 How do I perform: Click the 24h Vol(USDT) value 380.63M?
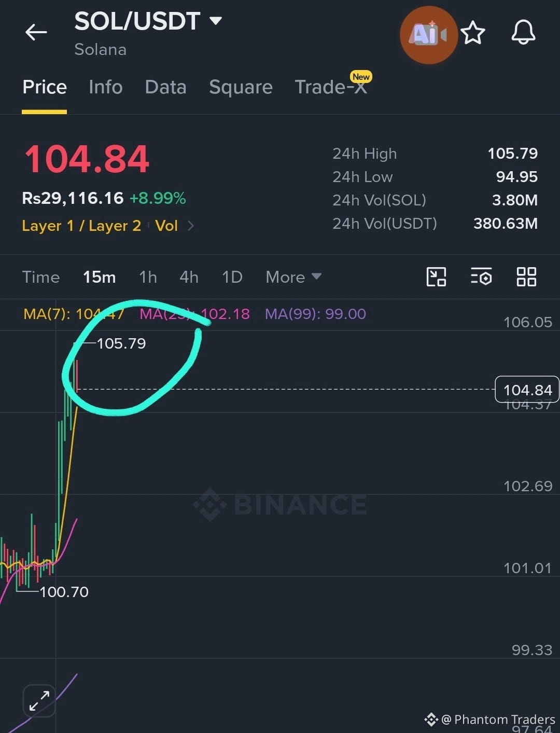[x=506, y=224]
